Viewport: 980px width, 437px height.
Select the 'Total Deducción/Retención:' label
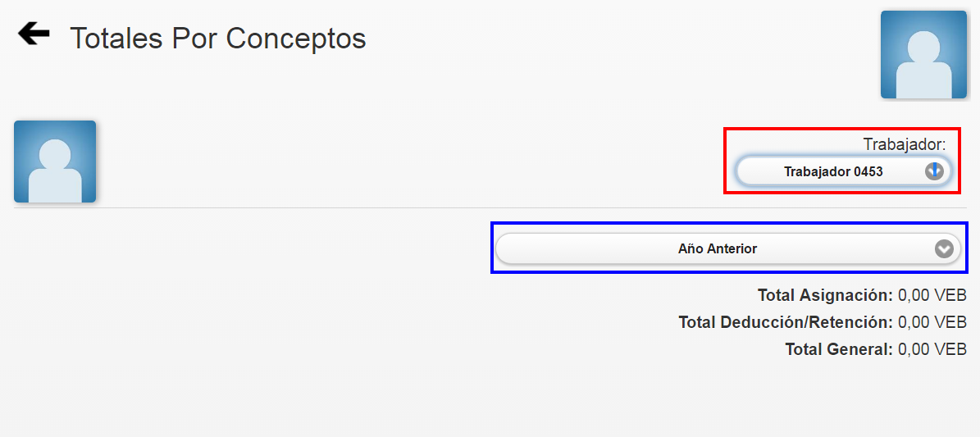pos(786,322)
